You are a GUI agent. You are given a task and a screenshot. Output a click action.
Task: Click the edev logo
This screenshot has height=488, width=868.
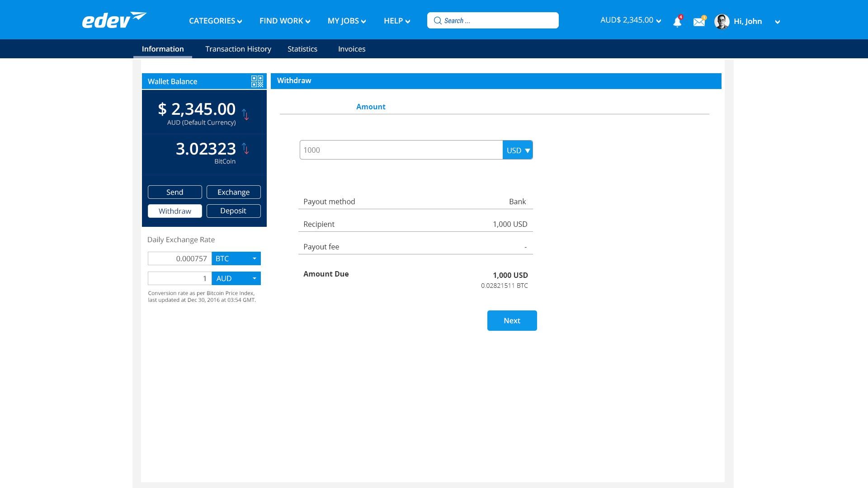[114, 20]
